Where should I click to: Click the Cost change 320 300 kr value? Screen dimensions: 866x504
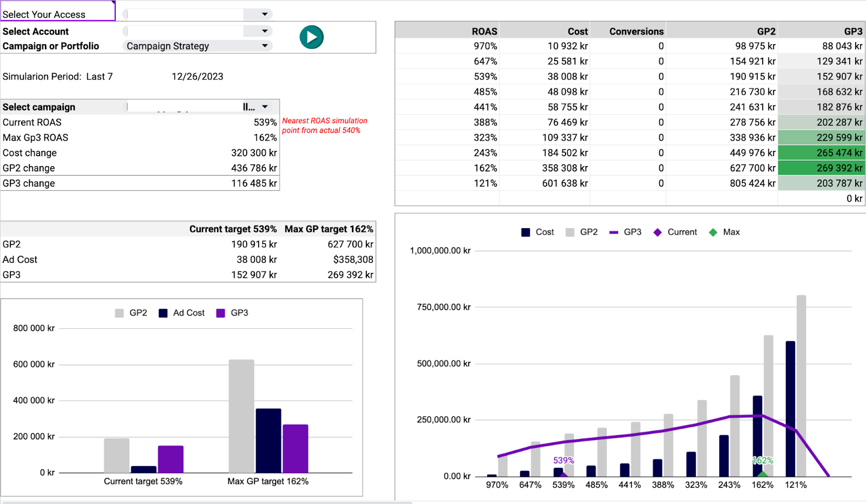[x=254, y=153]
